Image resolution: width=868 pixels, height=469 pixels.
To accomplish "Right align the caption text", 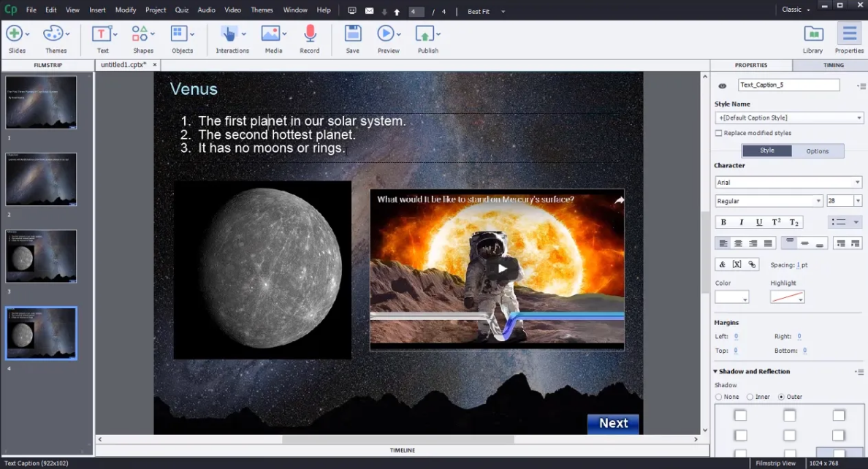I will pyautogui.click(x=753, y=244).
